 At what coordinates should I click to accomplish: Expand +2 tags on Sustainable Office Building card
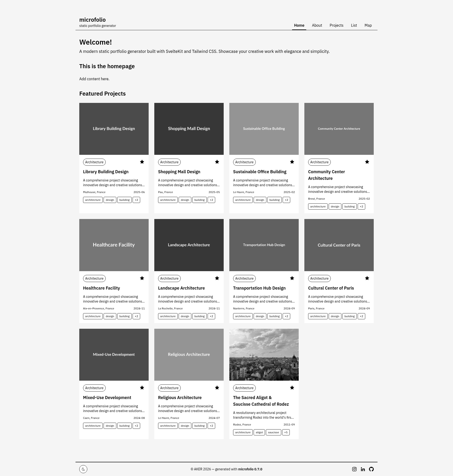click(x=286, y=200)
